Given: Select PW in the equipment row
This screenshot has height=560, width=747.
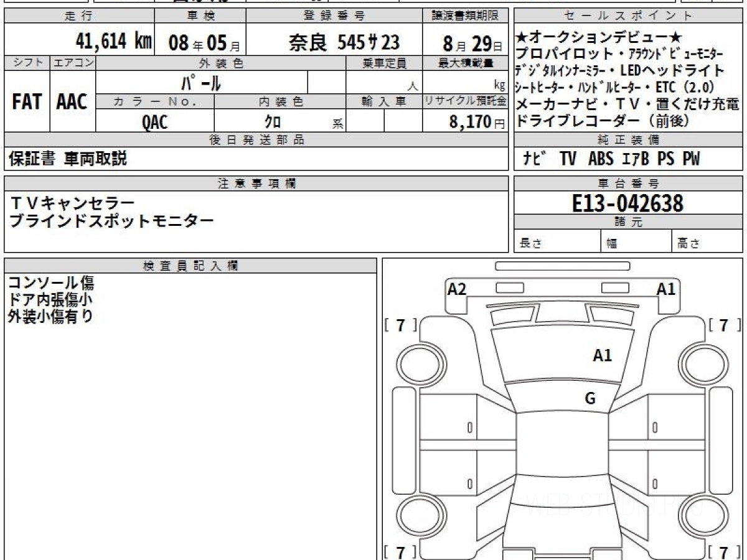Looking at the screenshot, I should click(690, 159).
